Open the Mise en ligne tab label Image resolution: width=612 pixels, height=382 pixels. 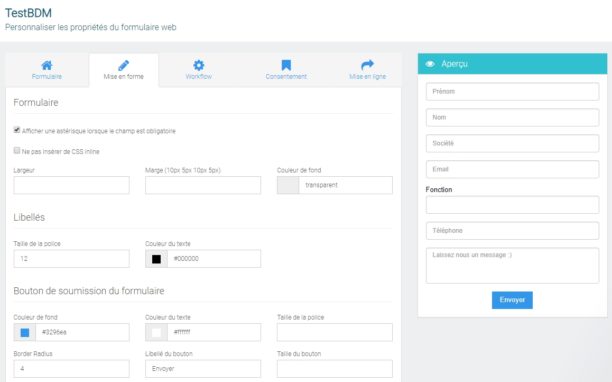coord(367,76)
